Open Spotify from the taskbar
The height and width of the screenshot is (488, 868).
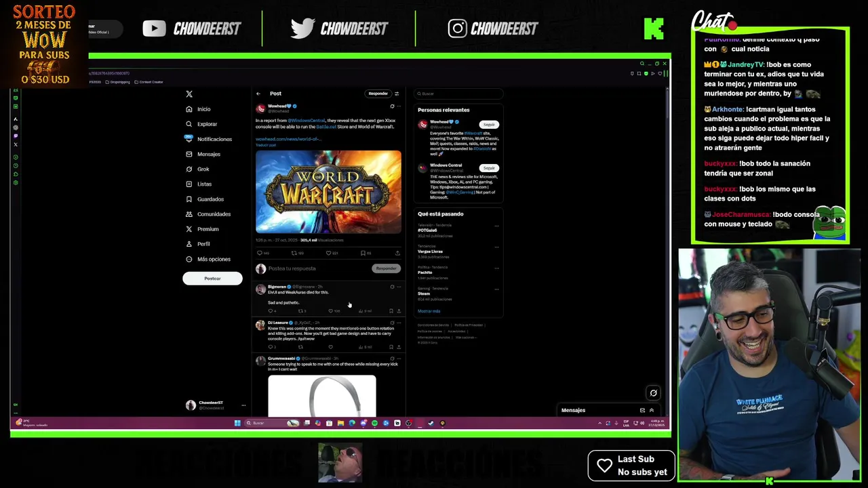click(x=374, y=423)
